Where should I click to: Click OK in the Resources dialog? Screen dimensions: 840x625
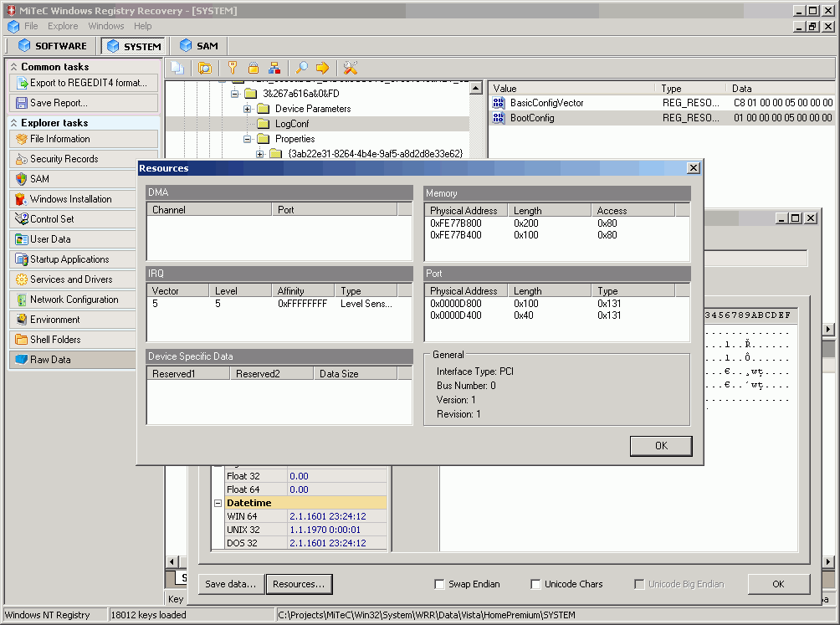[x=660, y=445]
